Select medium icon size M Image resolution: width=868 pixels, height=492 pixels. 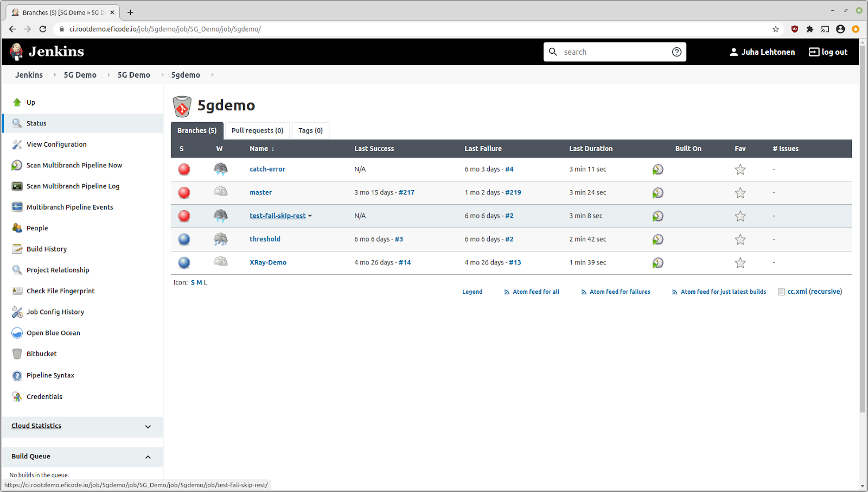(199, 283)
